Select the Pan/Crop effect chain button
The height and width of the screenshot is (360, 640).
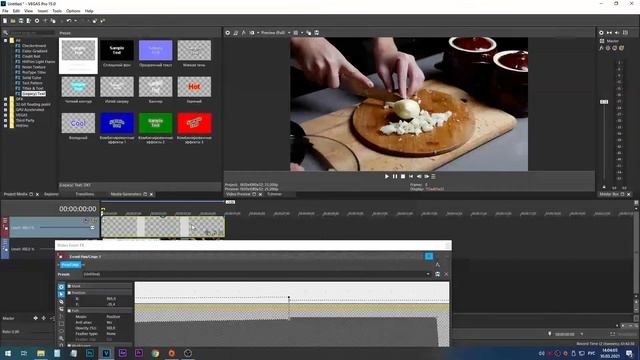(x=71, y=265)
